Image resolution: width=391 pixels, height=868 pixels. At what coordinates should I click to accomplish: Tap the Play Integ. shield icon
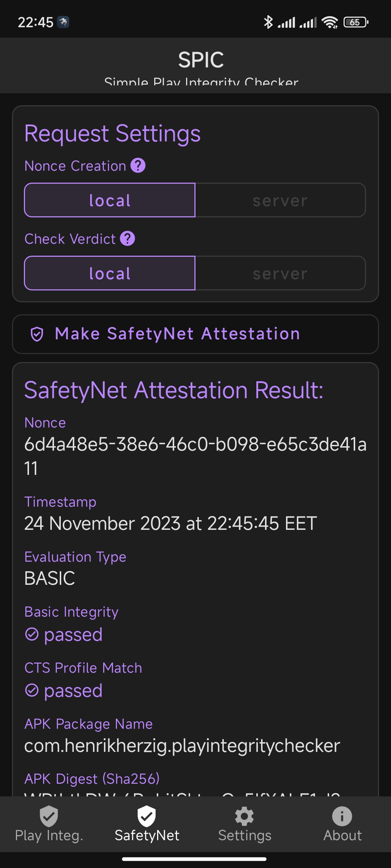coord(49,816)
